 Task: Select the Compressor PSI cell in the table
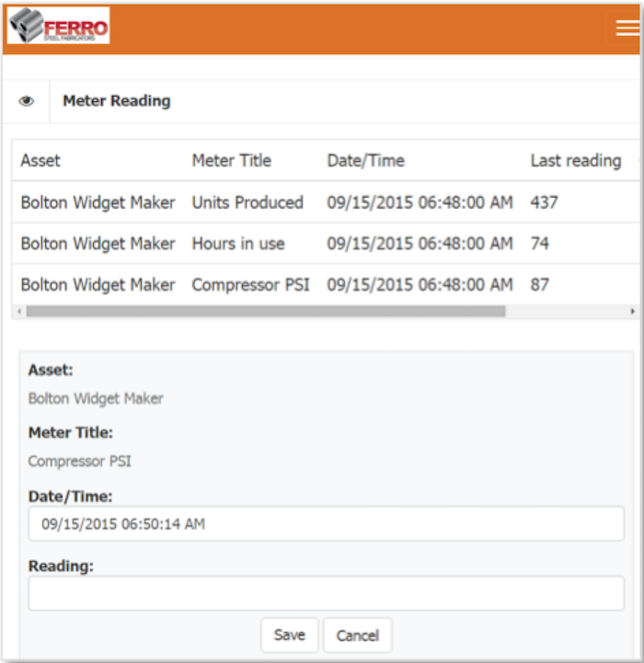250,285
